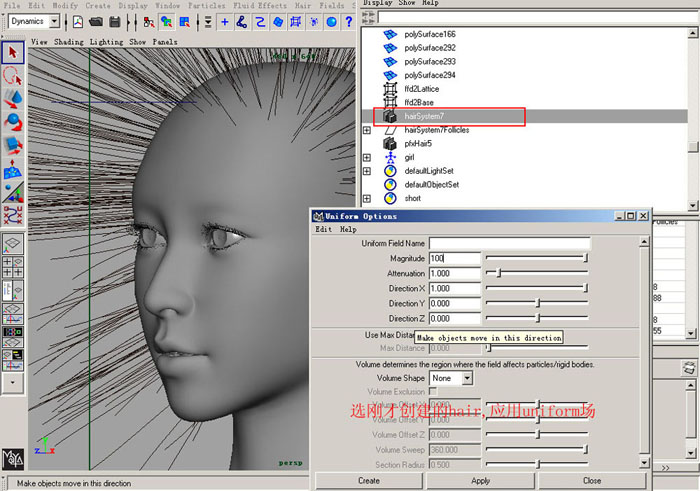This screenshot has width=700, height=491.
Task: Toggle the handles selection mask plus icon
Action: click(225, 21)
